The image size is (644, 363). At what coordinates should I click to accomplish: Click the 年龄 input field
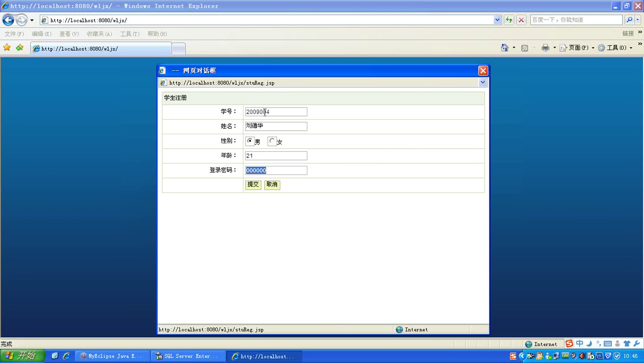(276, 156)
